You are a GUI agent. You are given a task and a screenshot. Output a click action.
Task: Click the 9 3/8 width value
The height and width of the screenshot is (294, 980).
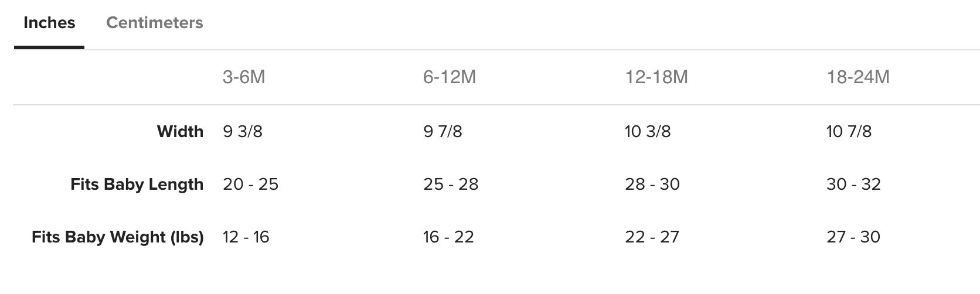point(243,131)
